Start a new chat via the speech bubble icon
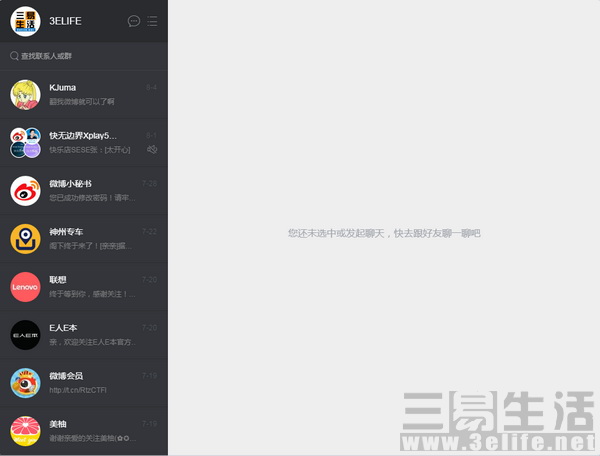The height and width of the screenshot is (456, 600). 134,21
